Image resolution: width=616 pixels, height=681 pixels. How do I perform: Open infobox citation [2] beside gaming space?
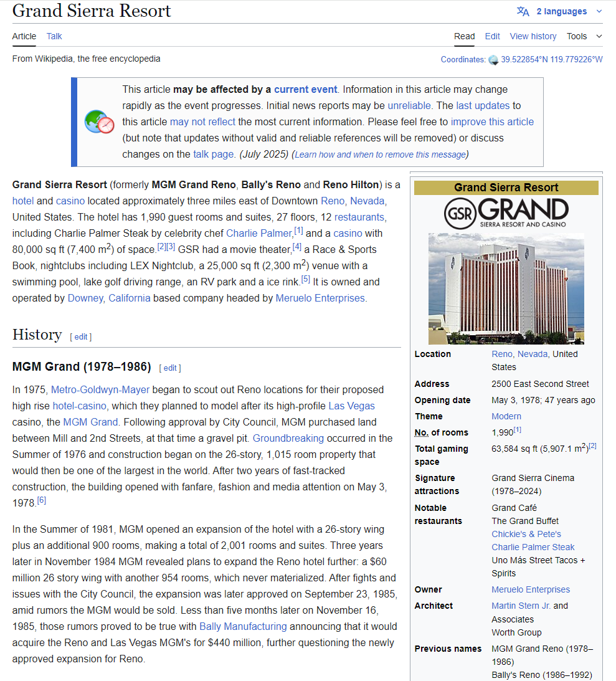592,446
